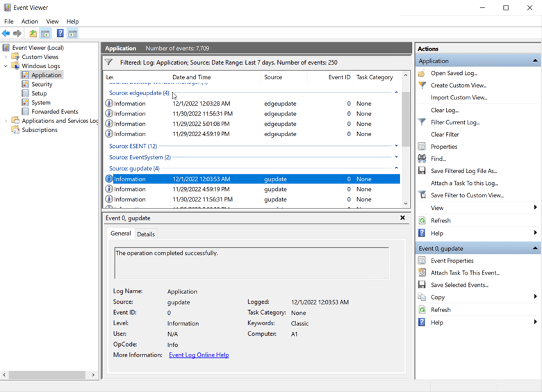Click the Refresh icon under Event 0, gupdate

coord(422,310)
